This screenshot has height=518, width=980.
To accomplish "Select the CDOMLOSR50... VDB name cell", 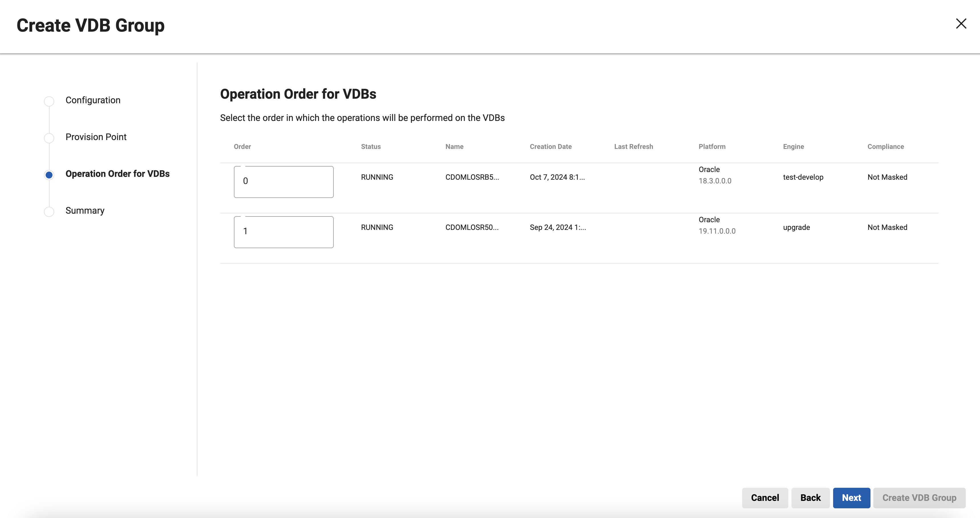I will click(472, 227).
